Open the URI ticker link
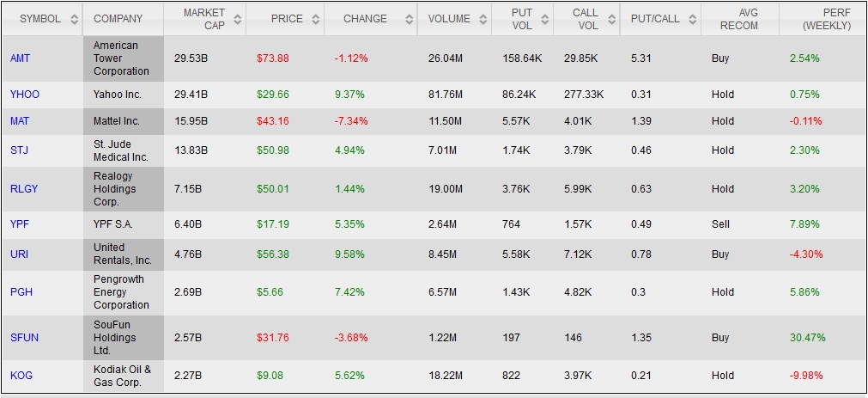868x398 pixels. click(x=19, y=254)
